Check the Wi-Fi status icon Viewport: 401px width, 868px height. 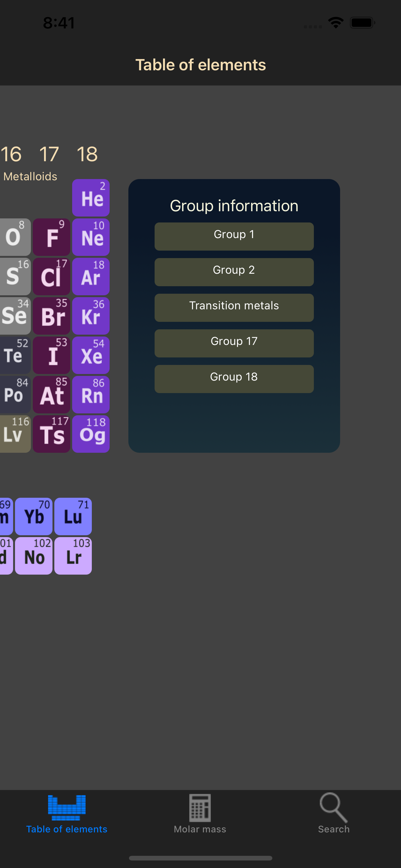click(336, 23)
